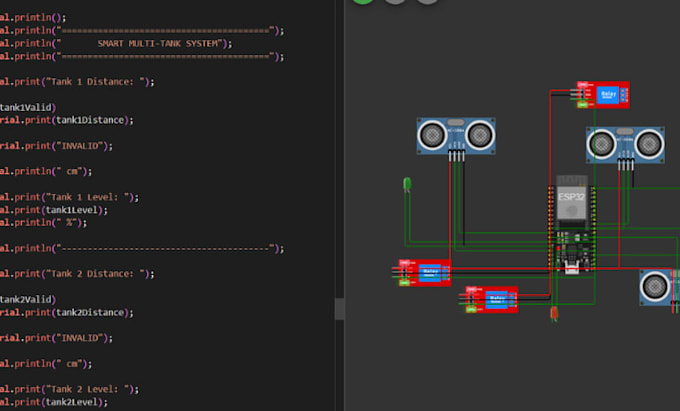Select the partially visible ultrasonic sensor at edge
Viewport: 680px width, 411px height.
tap(659, 287)
